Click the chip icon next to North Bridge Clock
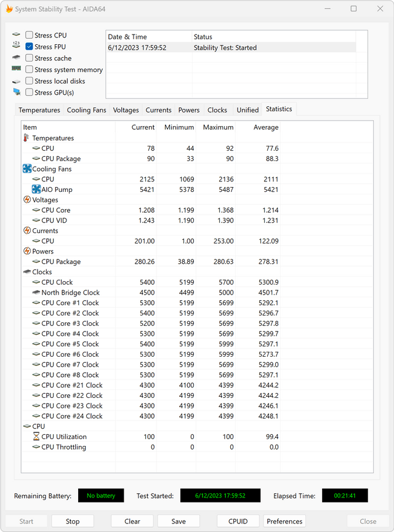 36,292
